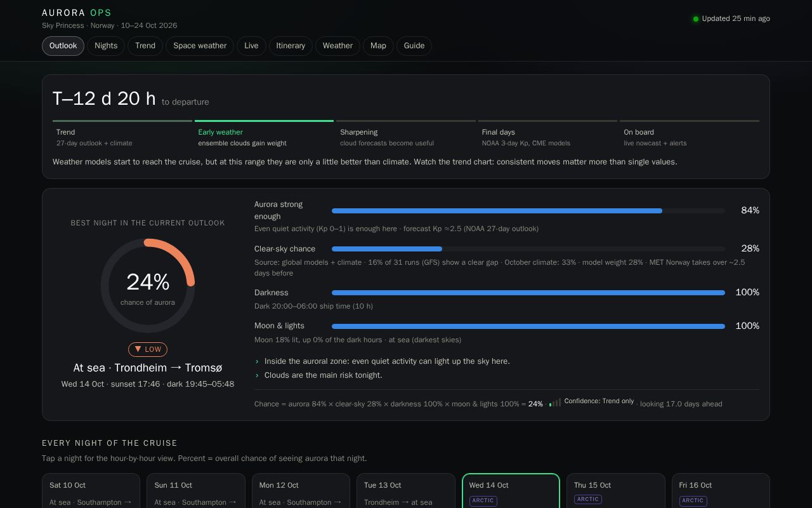The height and width of the screenshot is (508, 812).
Task: Click the AURORA OPS logo text
Action: click(x=77, y=13)
